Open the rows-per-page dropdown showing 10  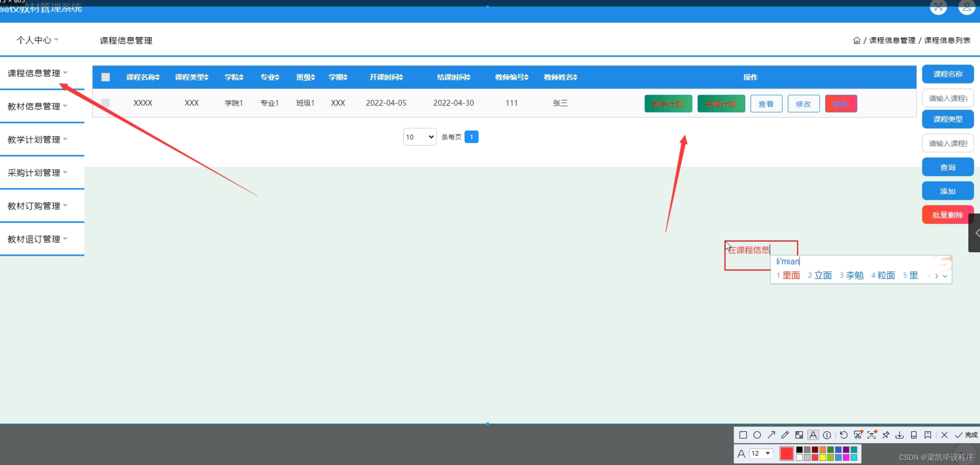[419, 137]
